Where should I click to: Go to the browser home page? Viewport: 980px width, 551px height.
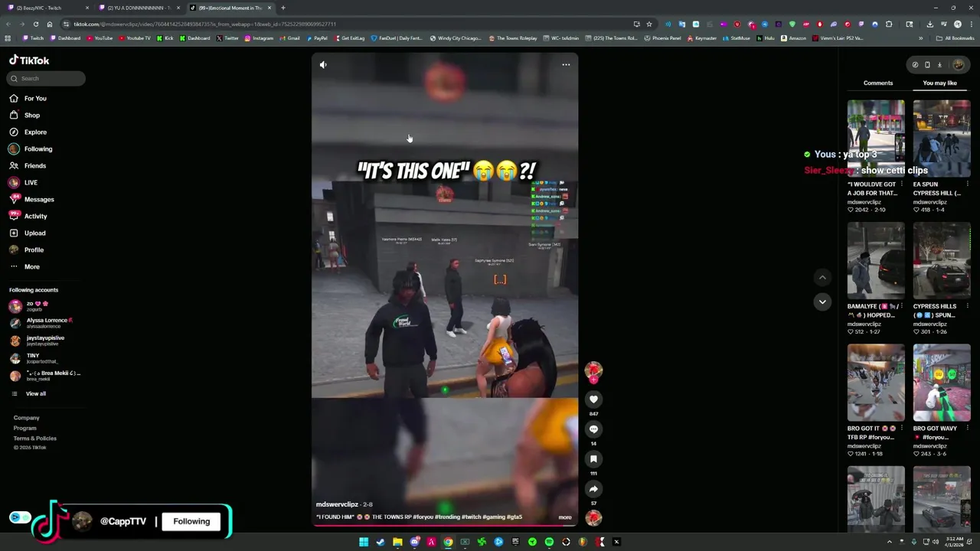tap(50, 24)
